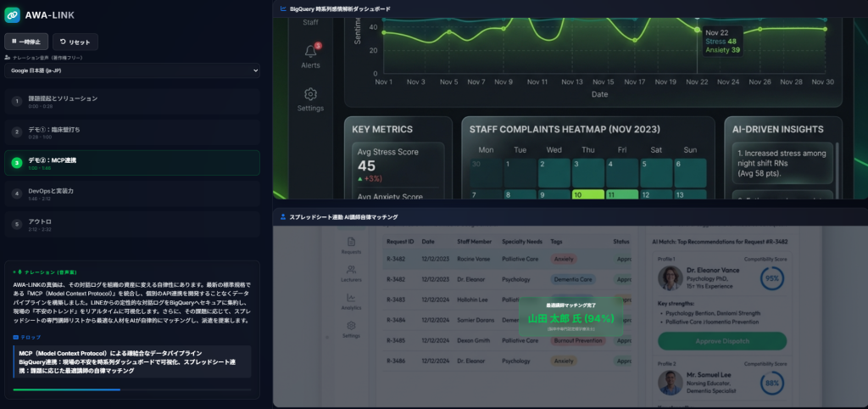Click the Approve Dispatch button

[722, 341]
